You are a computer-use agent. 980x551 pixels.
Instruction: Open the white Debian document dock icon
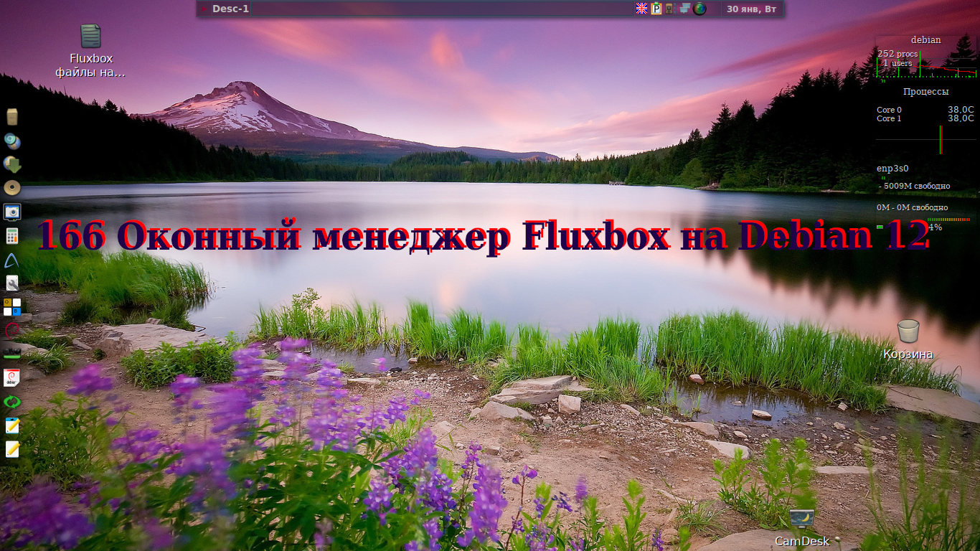[12, 378]
